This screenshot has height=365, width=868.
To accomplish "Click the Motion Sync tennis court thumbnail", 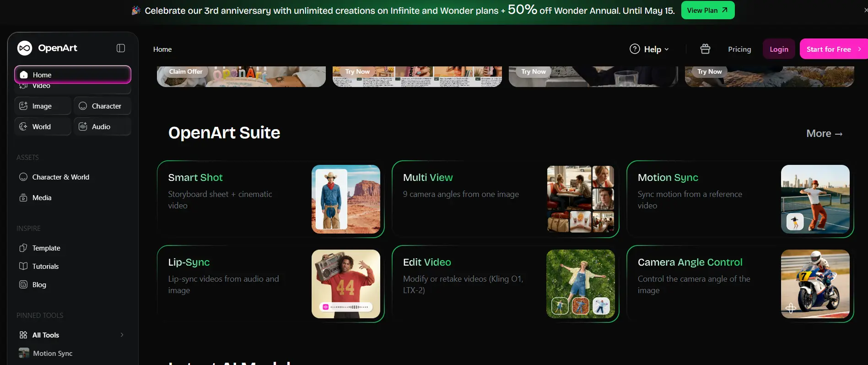I will pos(815,199).
